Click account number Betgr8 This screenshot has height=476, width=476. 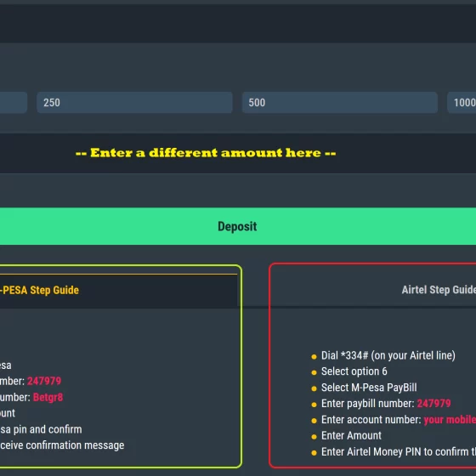[48, 397]
